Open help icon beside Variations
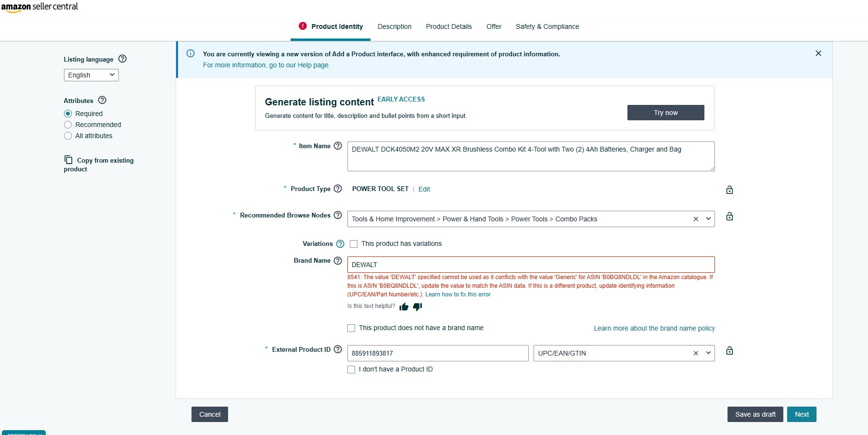 (x=340, y=244)
